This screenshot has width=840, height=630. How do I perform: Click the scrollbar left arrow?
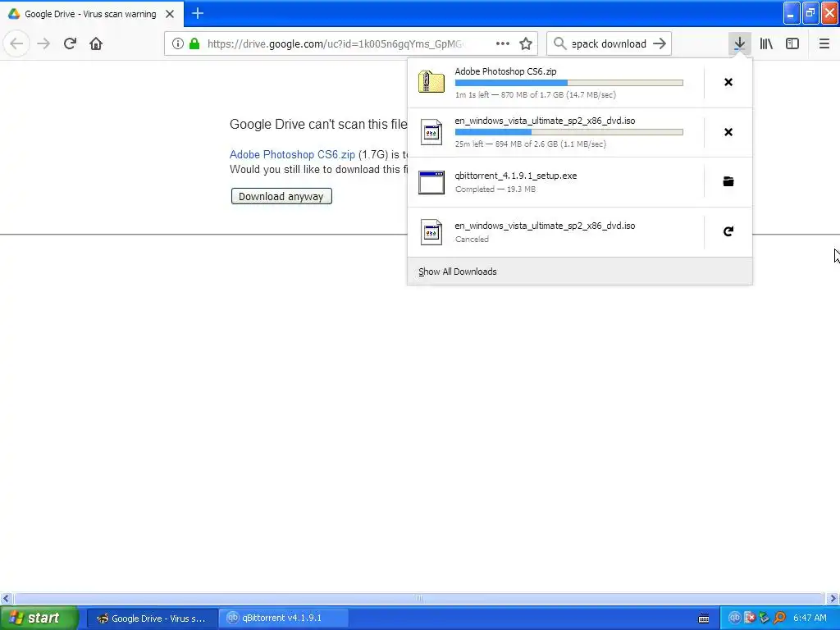tap(6, 598)
